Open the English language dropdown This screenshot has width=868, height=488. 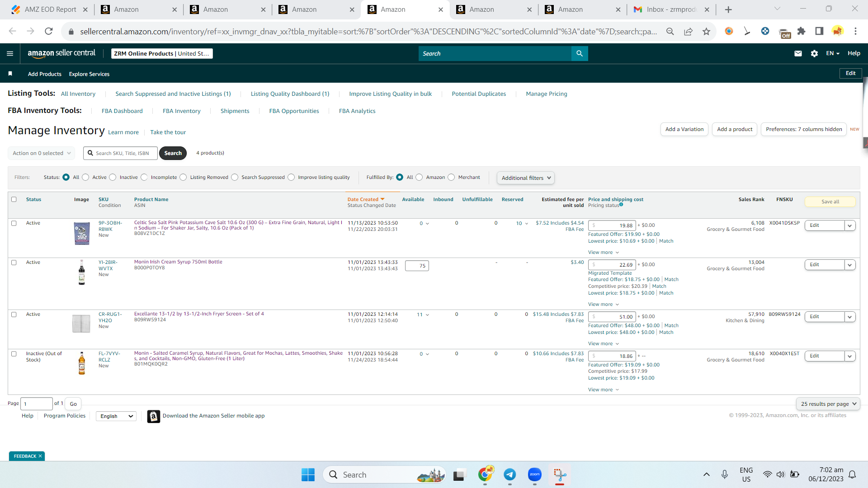tap(116, 416)
